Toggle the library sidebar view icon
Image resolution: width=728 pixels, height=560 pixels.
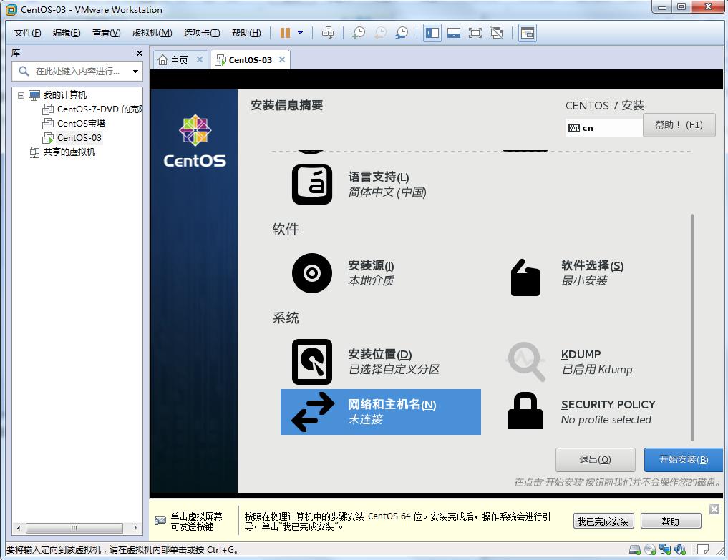tap(432, 33)
